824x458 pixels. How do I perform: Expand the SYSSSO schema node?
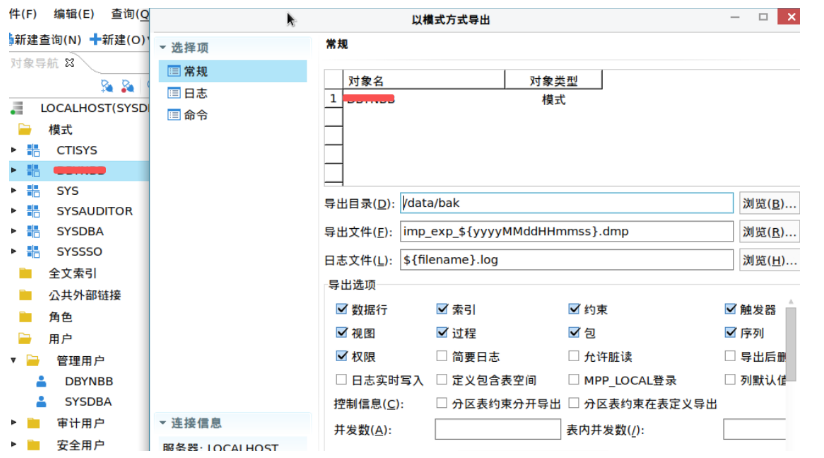click(13, 252)
